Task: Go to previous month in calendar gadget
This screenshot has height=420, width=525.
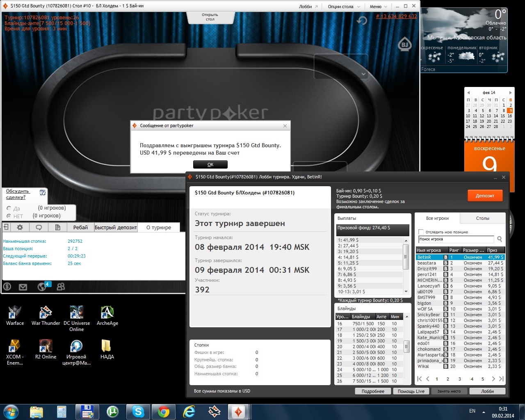Action: click(x=468, y=93)
